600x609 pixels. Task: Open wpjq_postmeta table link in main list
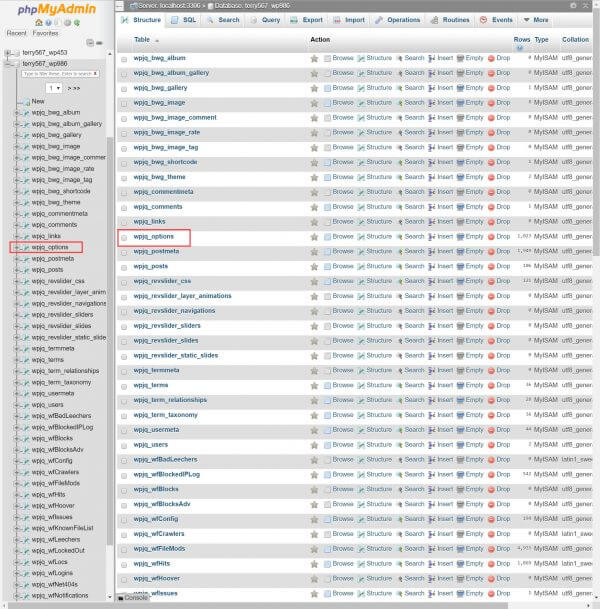[x=156, y=251]
